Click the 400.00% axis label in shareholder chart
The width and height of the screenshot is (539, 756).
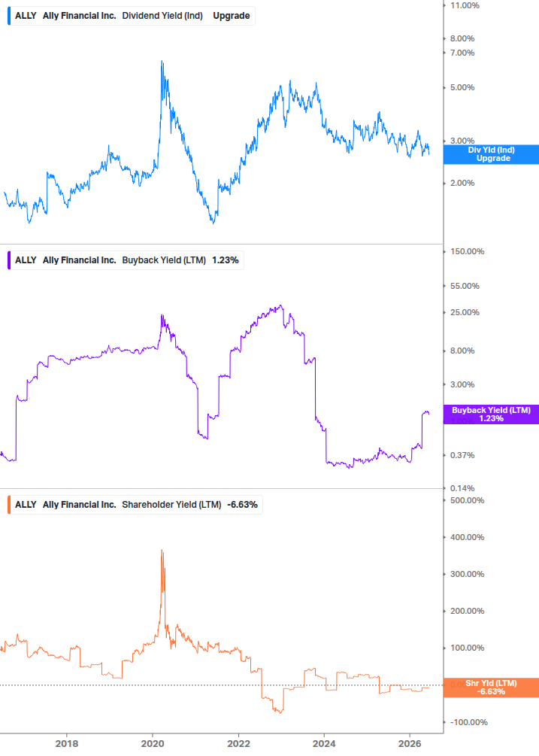[x=468, y=536]
